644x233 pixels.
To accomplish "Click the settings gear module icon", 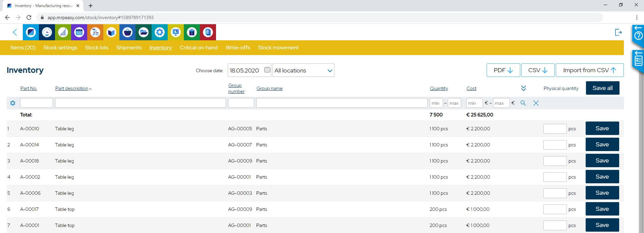I will (x=160, y=32).
